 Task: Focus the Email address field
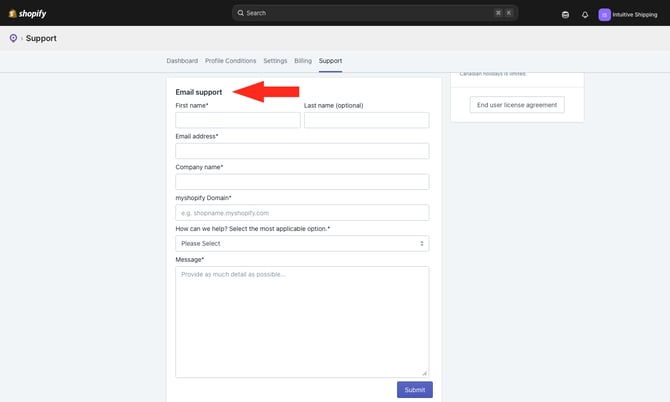(302, 151)
